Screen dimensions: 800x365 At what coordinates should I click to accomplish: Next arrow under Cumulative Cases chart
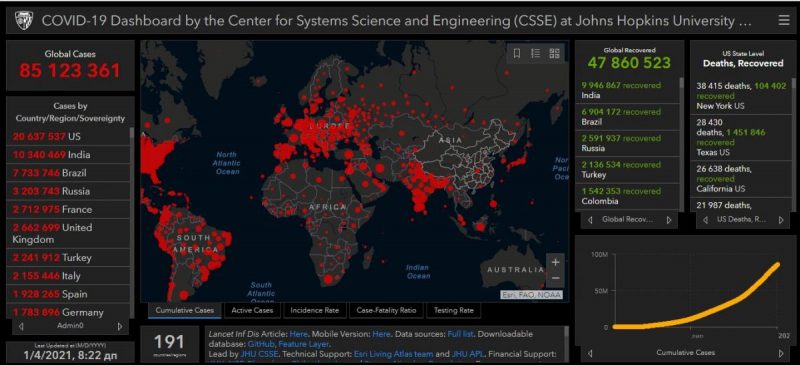coord(781,353)
